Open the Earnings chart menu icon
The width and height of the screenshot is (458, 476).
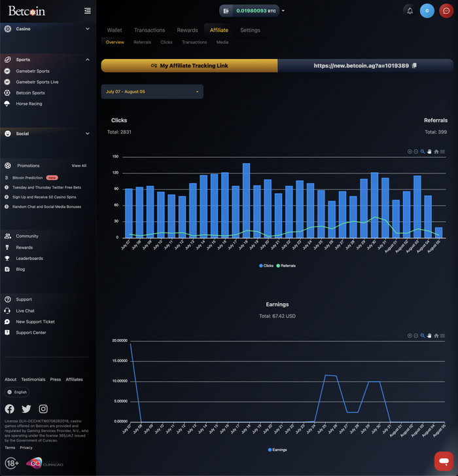tap(442, 335)
